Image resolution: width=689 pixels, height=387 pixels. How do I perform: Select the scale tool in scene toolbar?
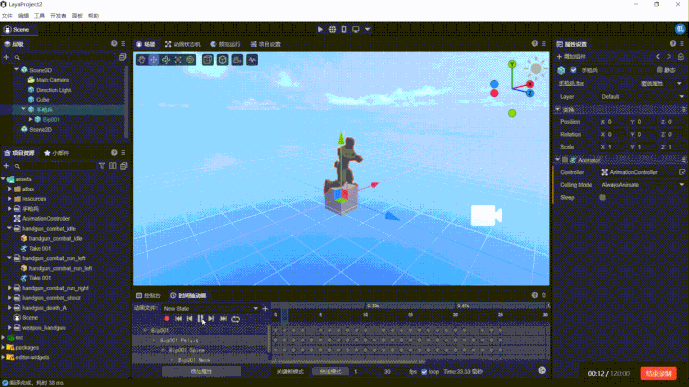coord(178,60)
